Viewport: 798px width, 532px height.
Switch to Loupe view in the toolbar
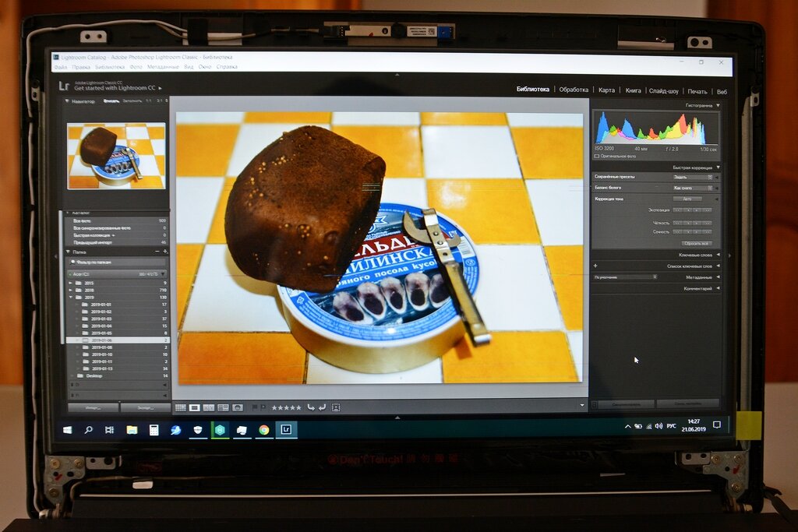[x=194, y=407]
